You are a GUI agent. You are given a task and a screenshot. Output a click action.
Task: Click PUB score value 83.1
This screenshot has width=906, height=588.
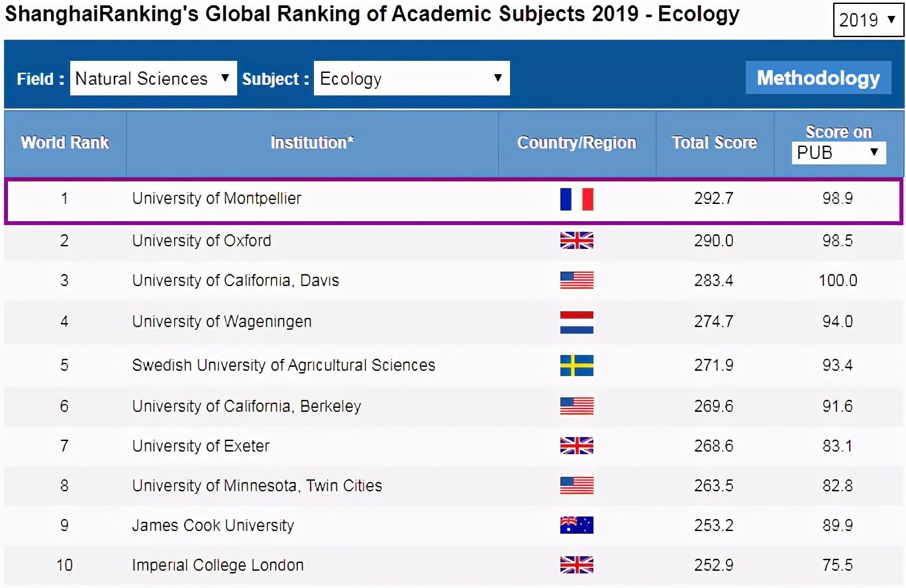(x=838, y=446)
